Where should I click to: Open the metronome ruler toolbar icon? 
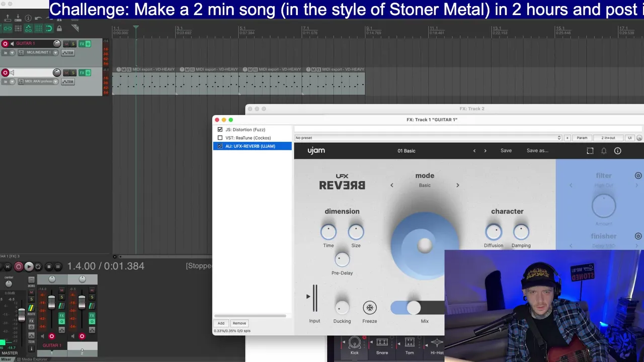(x=75, y=28)
